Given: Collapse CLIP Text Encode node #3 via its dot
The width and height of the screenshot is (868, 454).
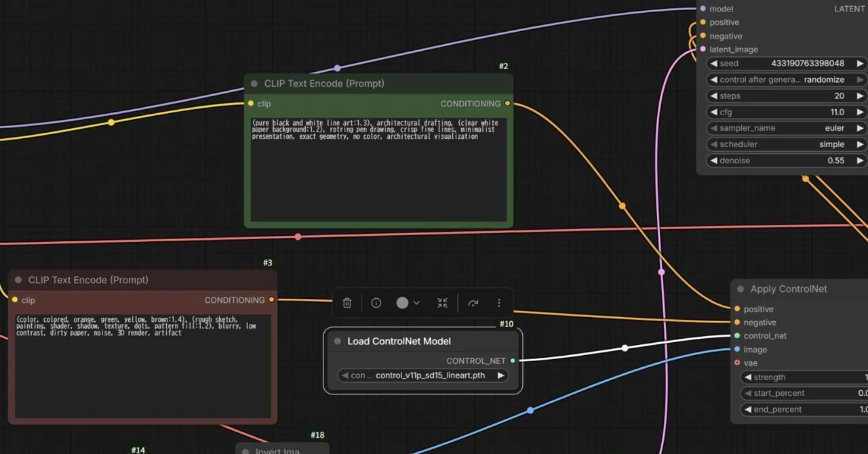Looking at the screenshot, I should tap(18, 280).
